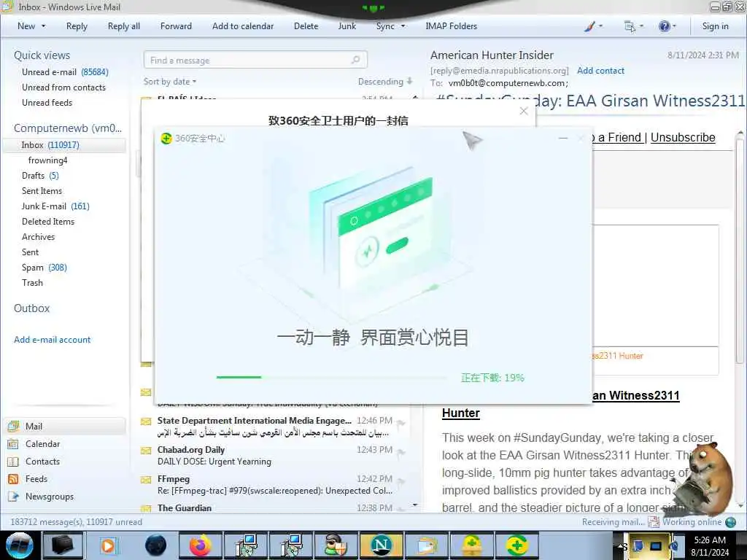Click the Unsubscribe link in email
This screenshot has width=747, height=560.
(683, 137)
